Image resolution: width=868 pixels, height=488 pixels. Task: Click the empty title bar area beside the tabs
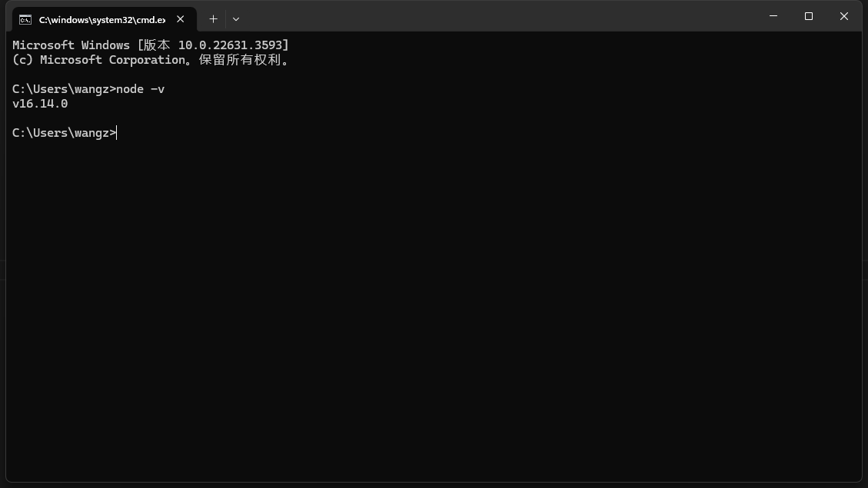tap(498, 16)
